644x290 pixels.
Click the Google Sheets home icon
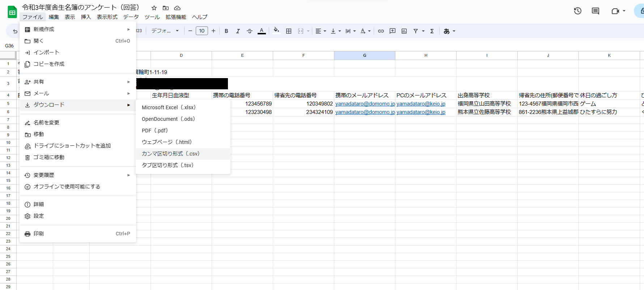pos(12,12)
